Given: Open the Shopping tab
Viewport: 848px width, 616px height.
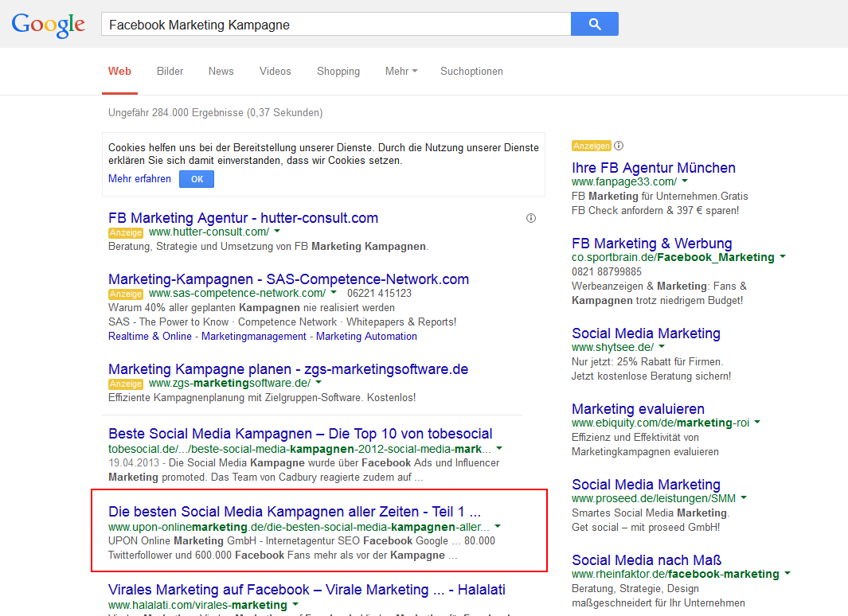Looking at the screenshot, I should (x=338, y=72).
